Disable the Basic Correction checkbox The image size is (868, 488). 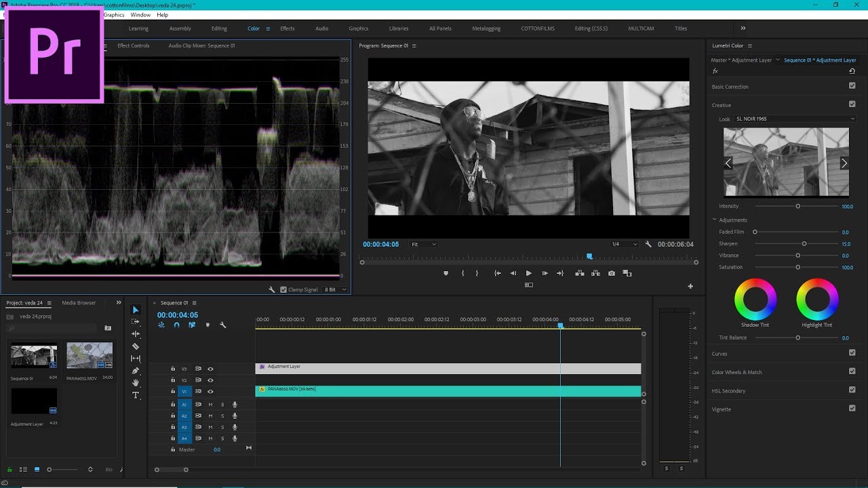point(852,86)
